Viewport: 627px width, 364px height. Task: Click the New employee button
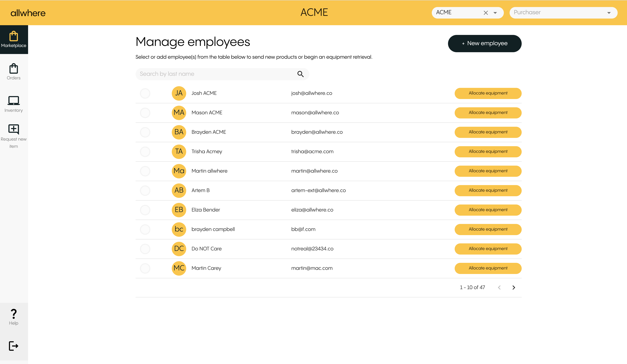pos(484,43)
